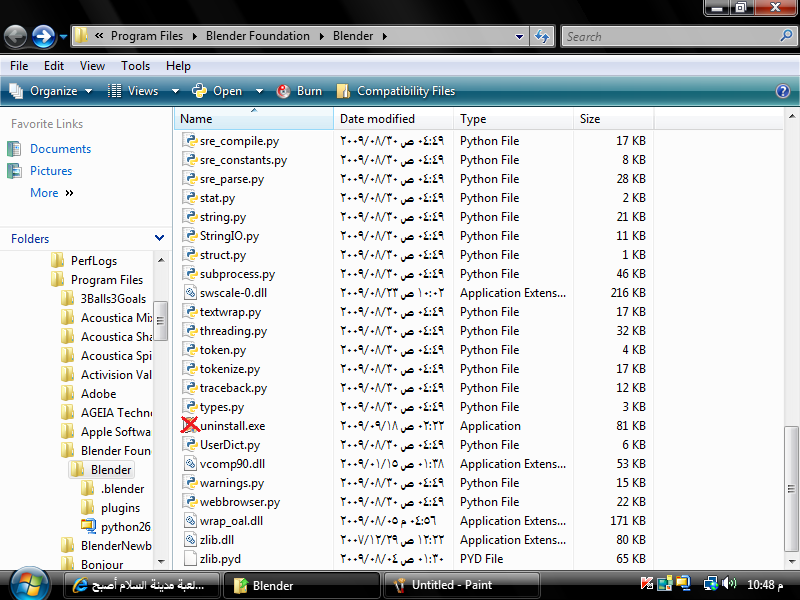
Task: Open the Windows Start orb
Action: [29, 584]
